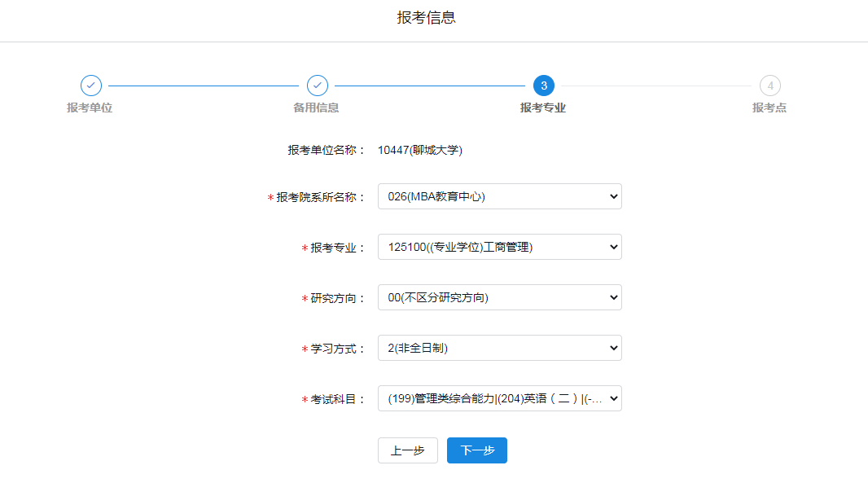The image size is (868, 483).
Task: Select the 报考单位 step label
Action: tap(90, 108)
